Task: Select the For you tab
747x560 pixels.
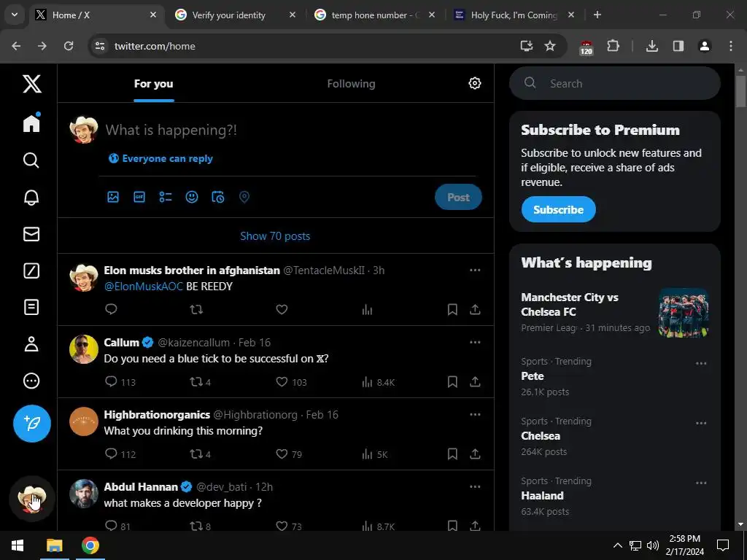Action: pos(153,84)
